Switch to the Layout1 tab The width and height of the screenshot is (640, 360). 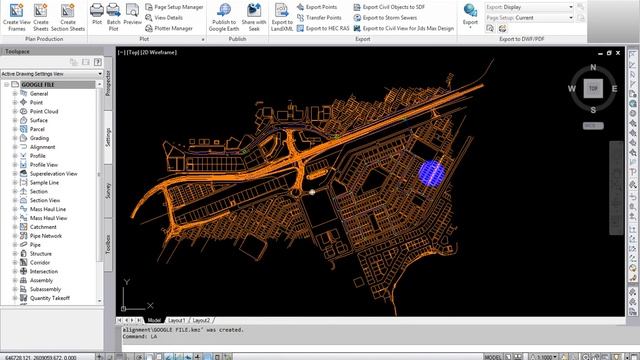pyautogui.click(x=177, y=320)
